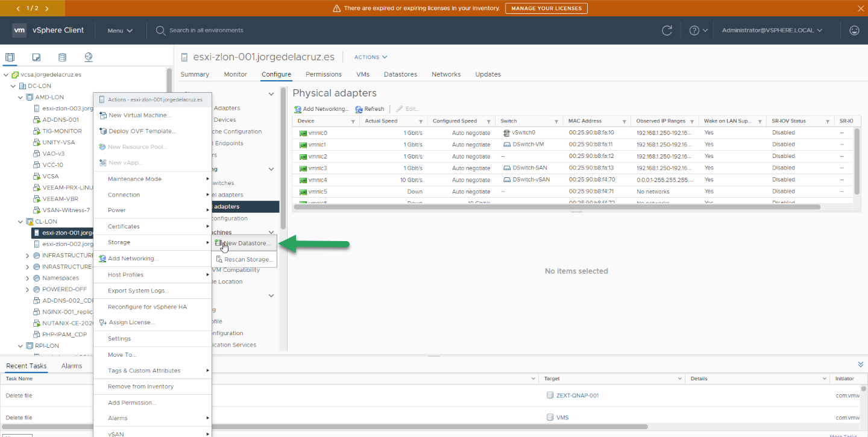Click the DSwitch-vSAN switch icon
This screenshot has height=437, width=868.
click(x=507, y=180)
